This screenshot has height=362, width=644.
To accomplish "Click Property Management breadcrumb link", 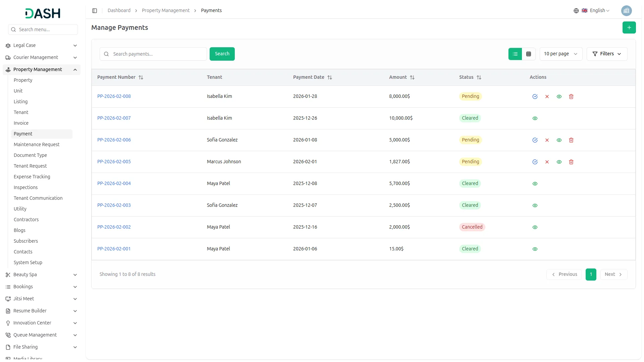I will coord(166,10).
